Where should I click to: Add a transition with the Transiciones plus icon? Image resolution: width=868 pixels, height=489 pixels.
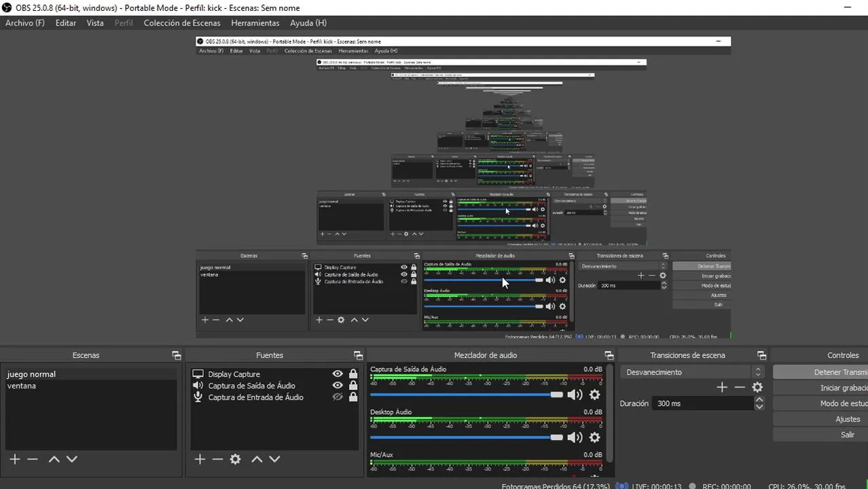point(722,387)
